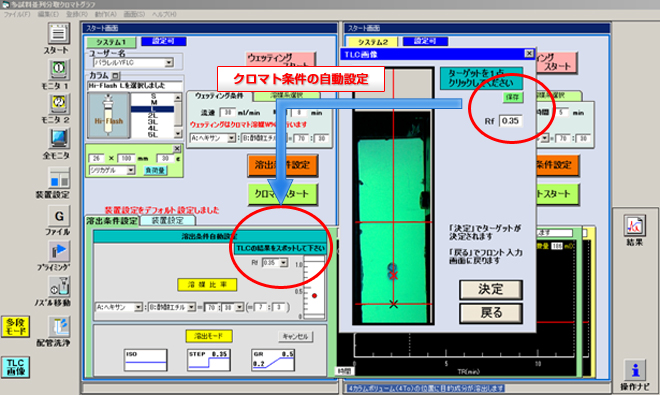The height and width of the screenshot is (395, 660).
Task: Toggle the yellow 多段モード button
Action: click(16, 326)
